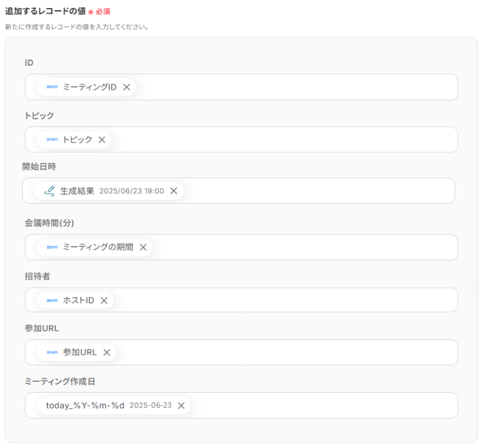Click the Zoom logo in ミーティングID tag
This screenshot has width=481, height=448.
coord(52,87)
